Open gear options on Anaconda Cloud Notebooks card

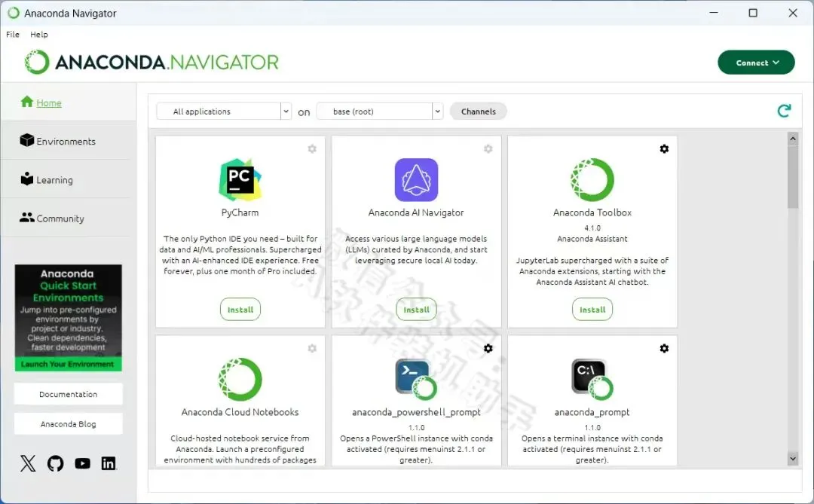pos(312,348)
